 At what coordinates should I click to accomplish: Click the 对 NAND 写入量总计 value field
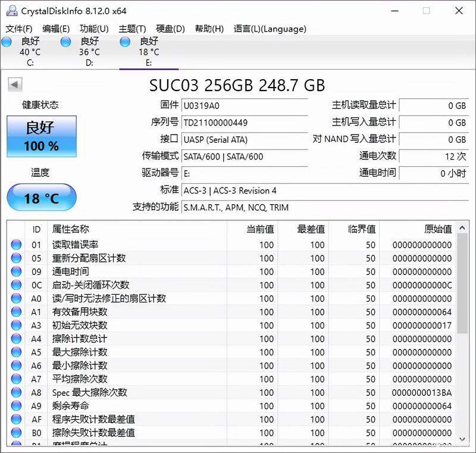pos(434,140)
